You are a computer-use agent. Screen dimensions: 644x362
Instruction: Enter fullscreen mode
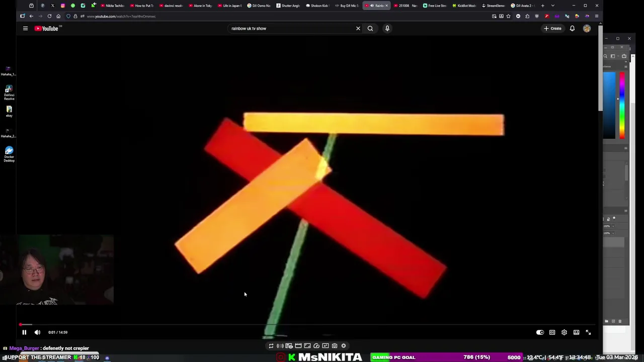click(588, 332)
